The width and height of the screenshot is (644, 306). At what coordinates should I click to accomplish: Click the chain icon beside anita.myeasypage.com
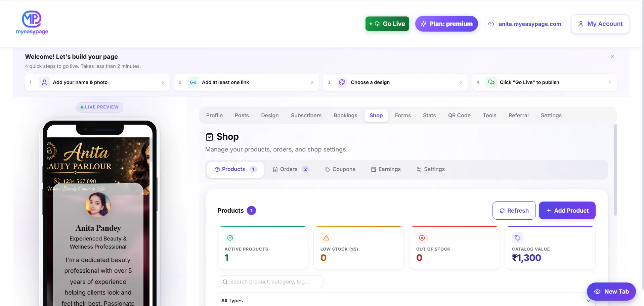491,24
